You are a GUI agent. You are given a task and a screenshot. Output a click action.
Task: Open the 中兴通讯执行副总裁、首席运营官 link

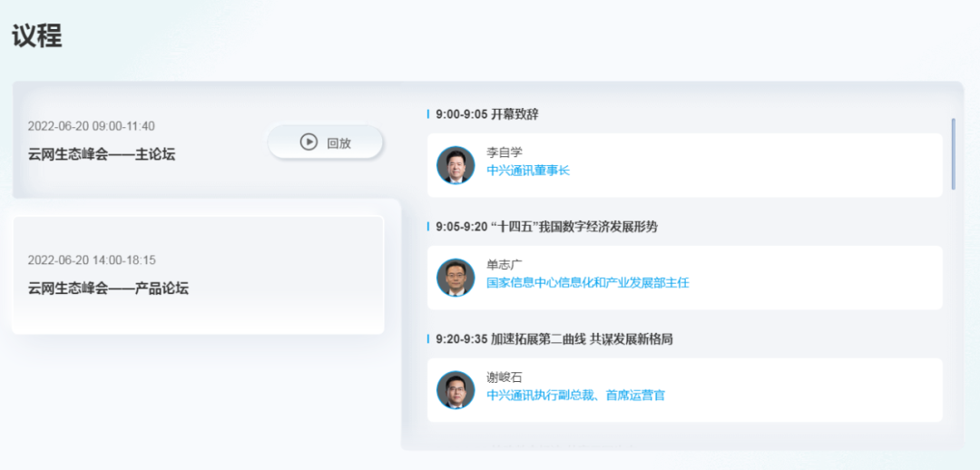pos(576,396)
